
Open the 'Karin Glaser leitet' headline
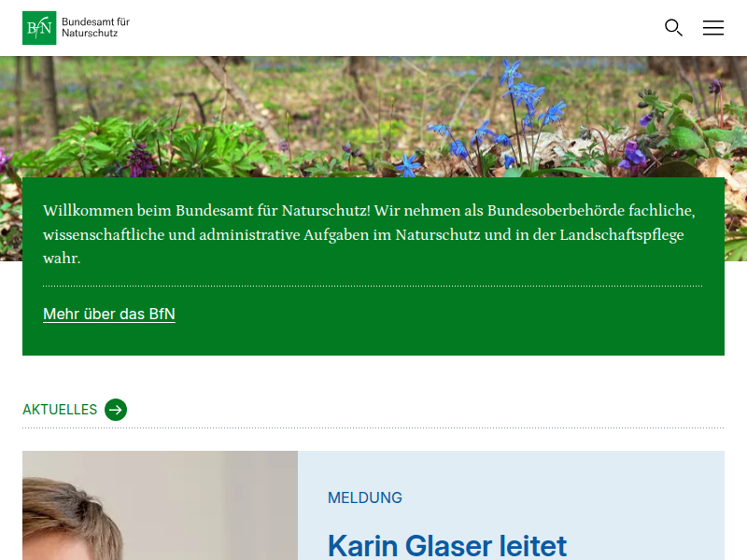click(447, 545)
